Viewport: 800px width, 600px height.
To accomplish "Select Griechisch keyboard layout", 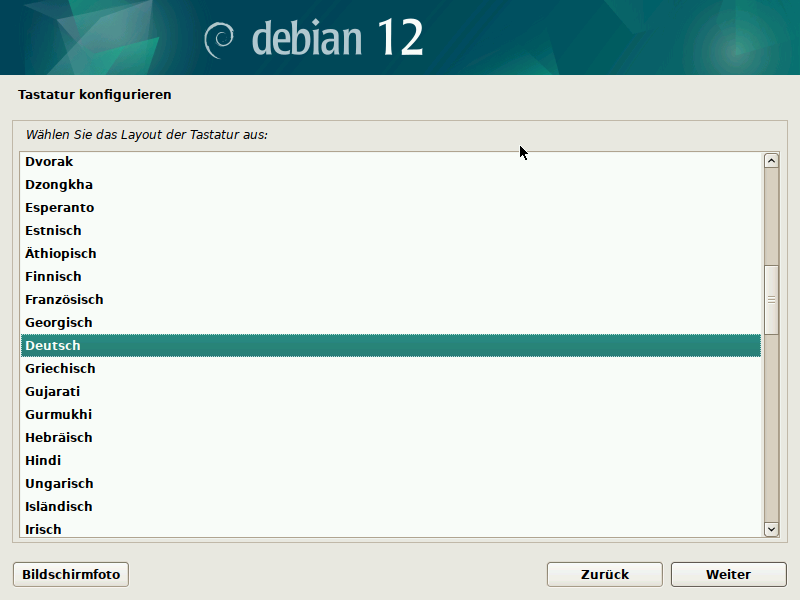I will click(60, 369).
